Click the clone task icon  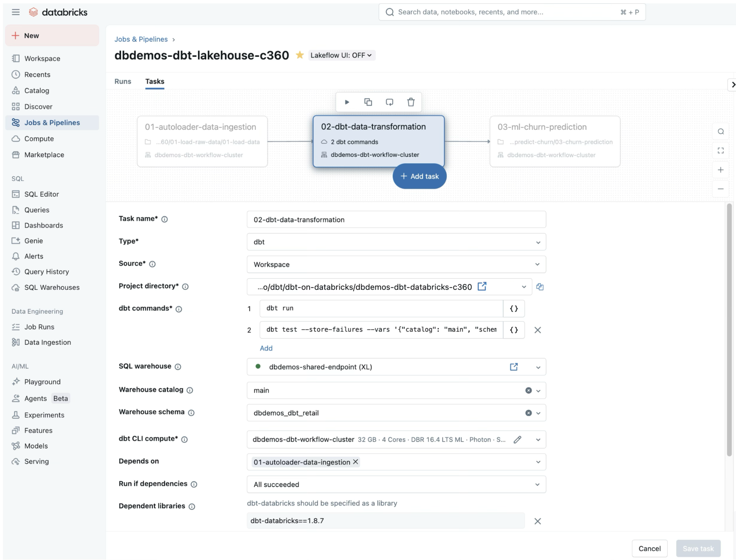[368, 102]
